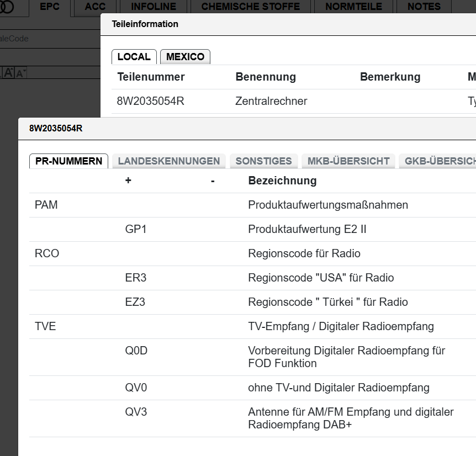The height and width of the screenshot is (456, 476).
Task: Click the Teilenummer column header
Action: 151,77
